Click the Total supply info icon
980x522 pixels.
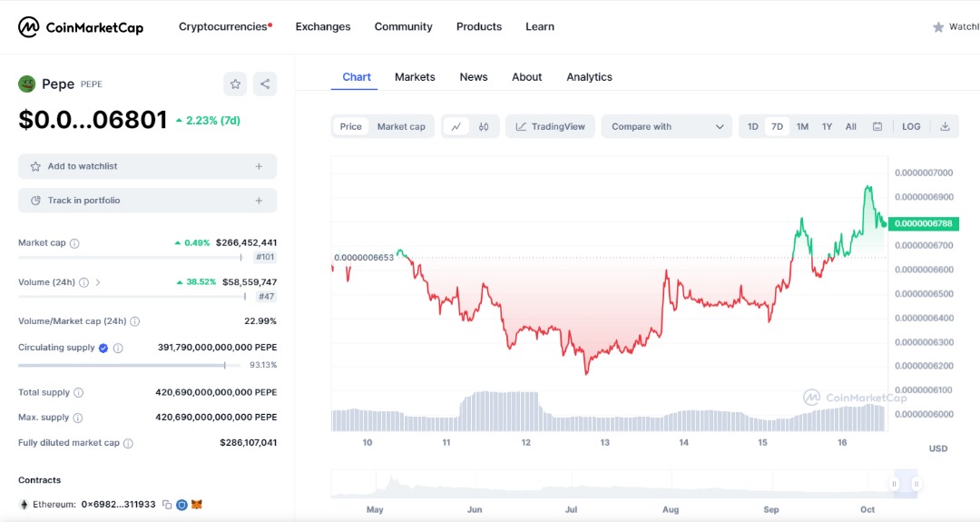coord(79,392)
